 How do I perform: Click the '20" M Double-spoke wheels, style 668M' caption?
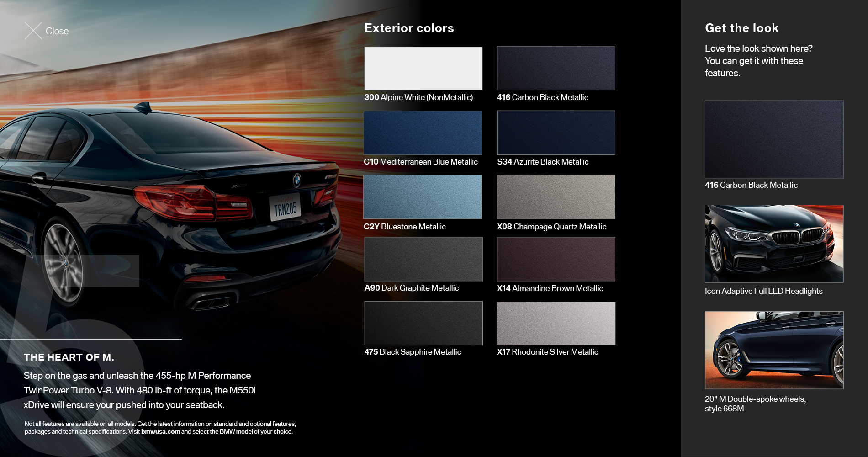click(755, 404)
